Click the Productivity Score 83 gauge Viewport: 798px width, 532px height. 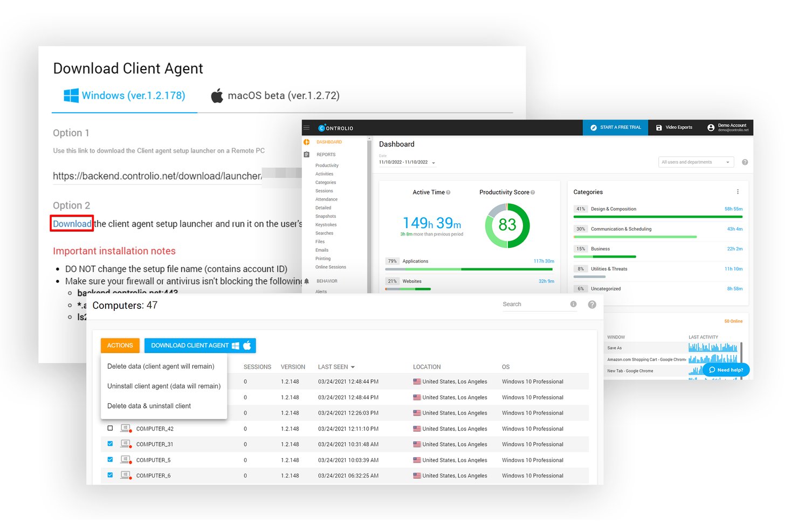tap(507, 225)
